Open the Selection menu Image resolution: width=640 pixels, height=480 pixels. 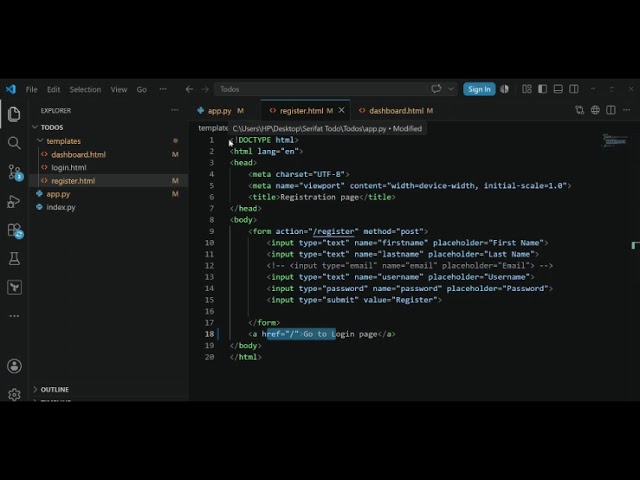coord(85,89)
